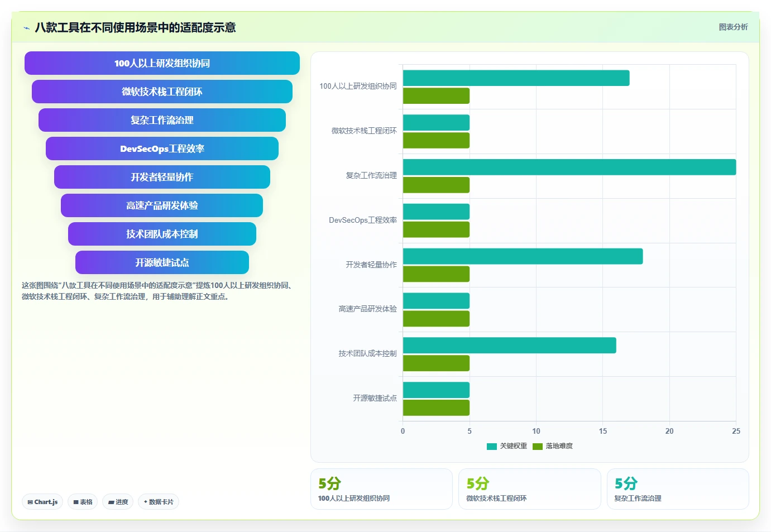
Task: Click the teal bar for 技术团队成本控制
Action: coord(510,346)
